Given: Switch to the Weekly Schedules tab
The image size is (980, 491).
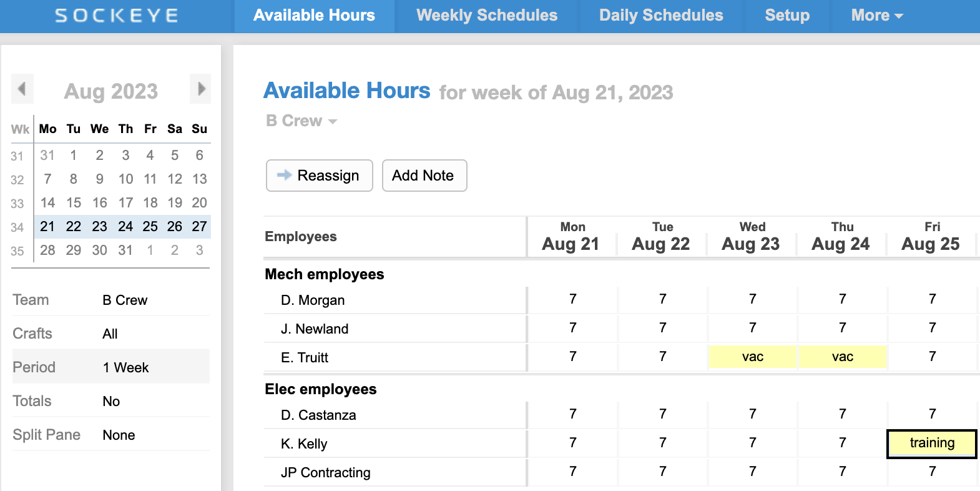Looking at the screenshot, I should tap(488, 16).
